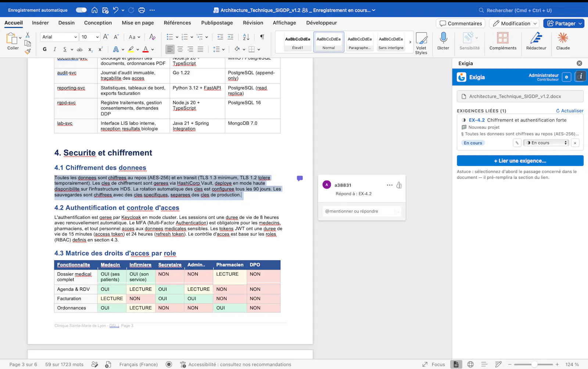Toggle the Enregistrement automatique switch

[81, 10]
